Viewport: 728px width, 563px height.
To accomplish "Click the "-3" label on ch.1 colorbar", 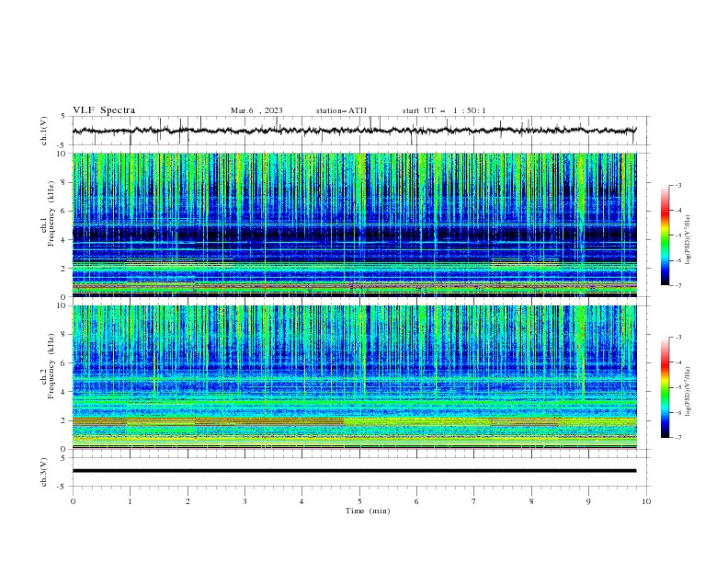I will [x=677, y=186].
